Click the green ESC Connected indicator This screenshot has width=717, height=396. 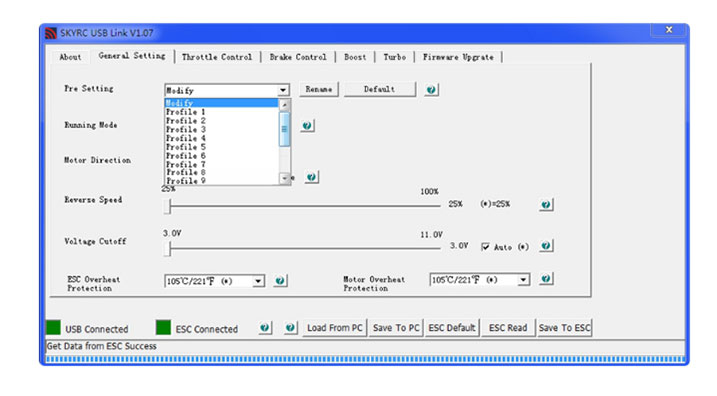[163, 327]
